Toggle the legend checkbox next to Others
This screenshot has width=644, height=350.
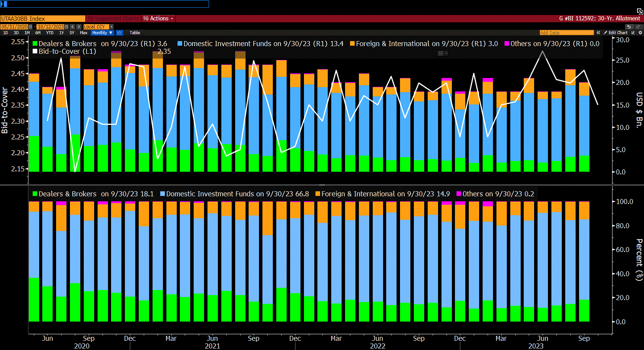pyautogui.click(x=506, y=43)
